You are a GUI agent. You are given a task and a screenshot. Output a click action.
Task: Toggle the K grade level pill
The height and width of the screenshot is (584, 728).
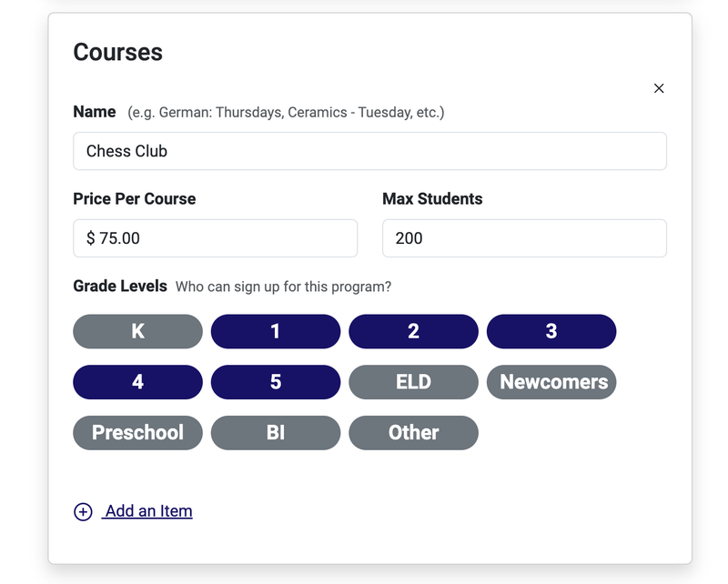click(x=137, y=331)
